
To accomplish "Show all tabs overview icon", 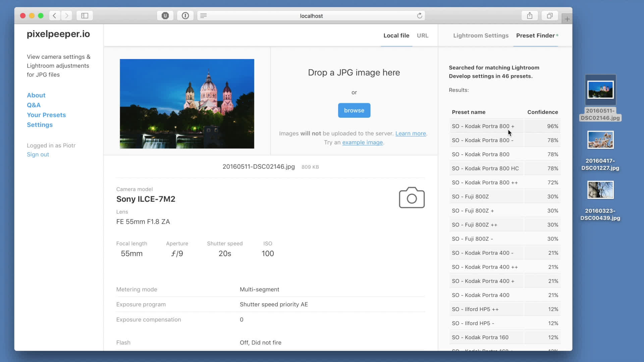I will 550,16.
